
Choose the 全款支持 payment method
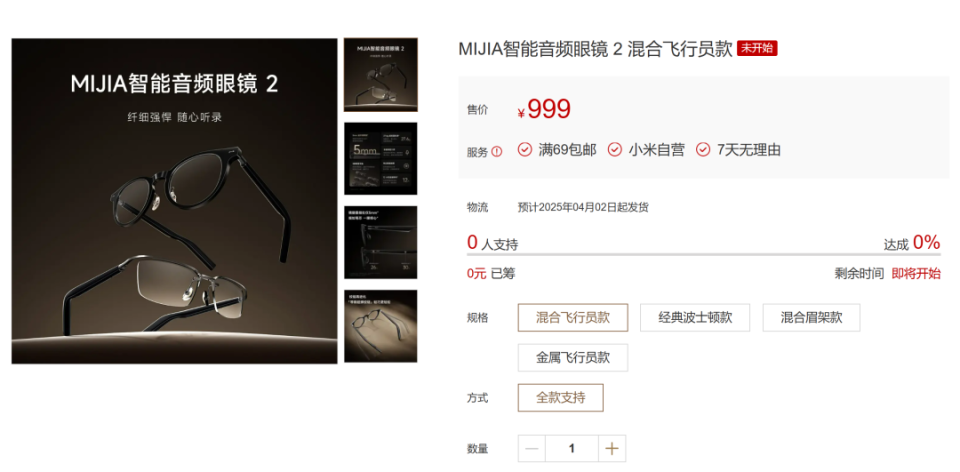(561, 398)
